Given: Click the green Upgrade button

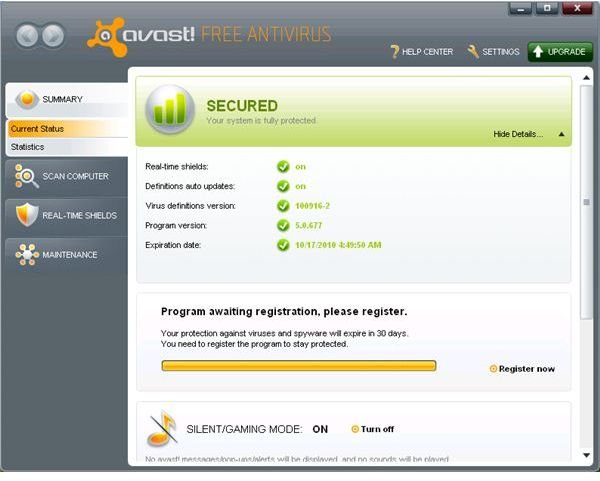Looking at the screenshot, I should click(x=560, y=52).
